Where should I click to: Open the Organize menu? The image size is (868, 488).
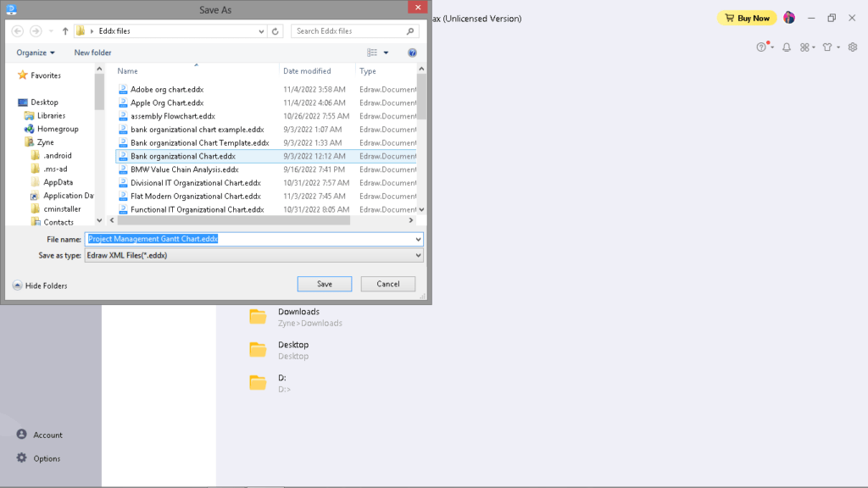pyautogui.click(x=36, y=53)
